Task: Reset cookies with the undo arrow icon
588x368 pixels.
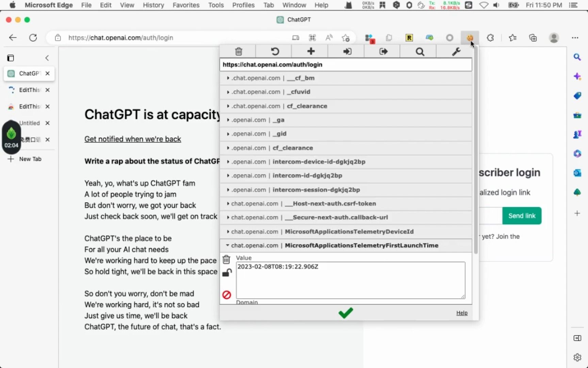Action: (275, 51)
